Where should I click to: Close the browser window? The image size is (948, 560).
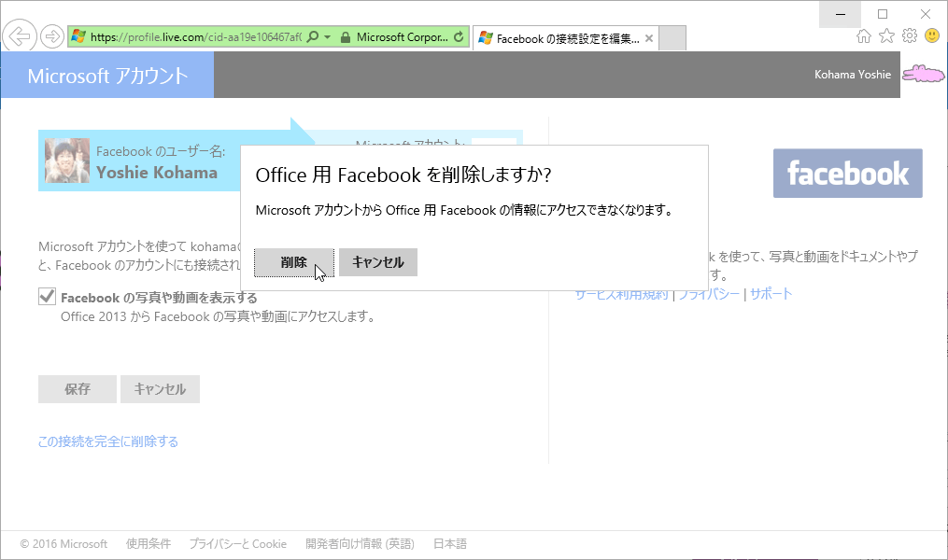pos(926,14)
